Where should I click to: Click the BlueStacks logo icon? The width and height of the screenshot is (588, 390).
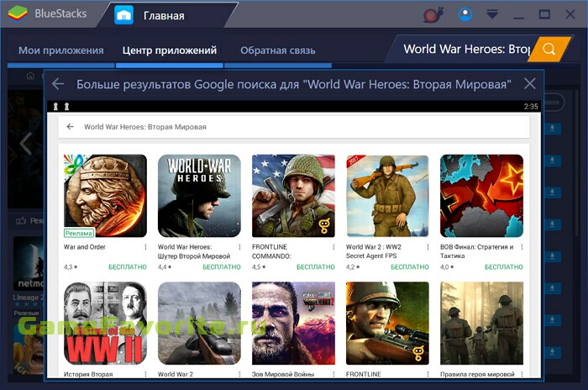point(18,14)
